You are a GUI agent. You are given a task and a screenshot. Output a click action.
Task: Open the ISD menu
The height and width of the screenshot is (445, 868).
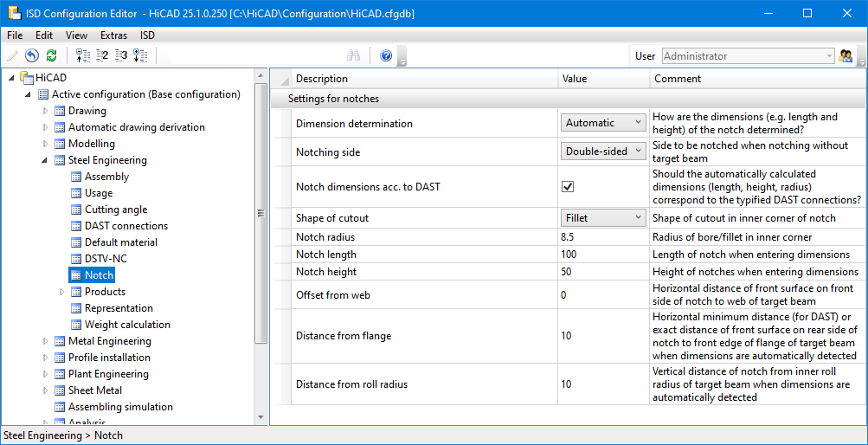[147, 35]
